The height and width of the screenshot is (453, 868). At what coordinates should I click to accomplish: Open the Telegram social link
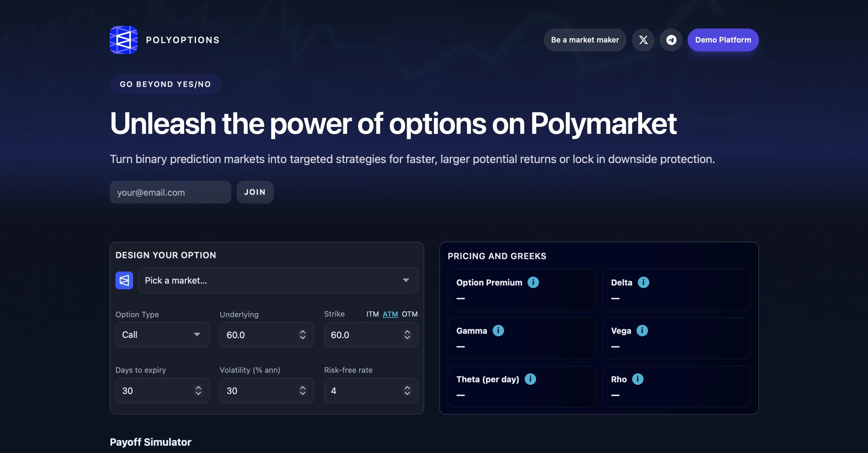pyautogui.click(x=671, y=40)
